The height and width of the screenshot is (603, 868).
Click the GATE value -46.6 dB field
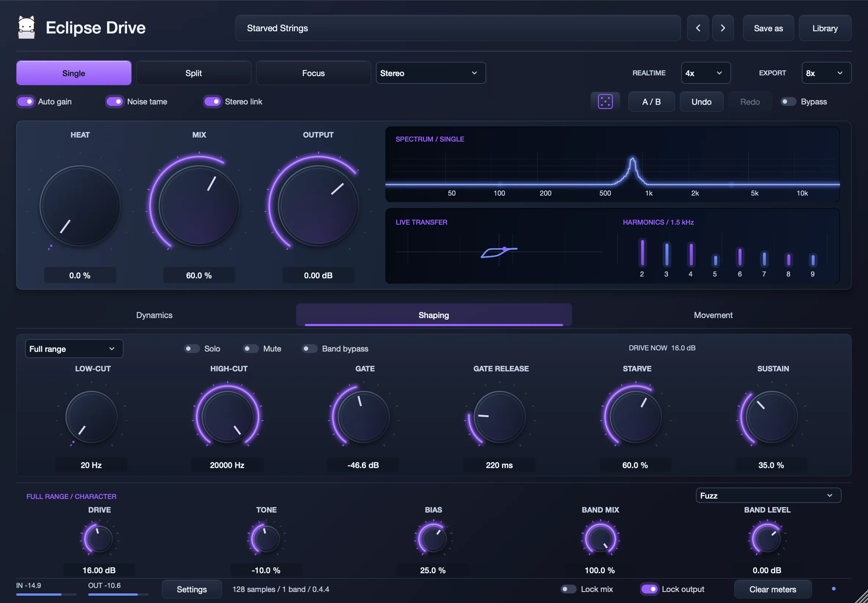363,465
